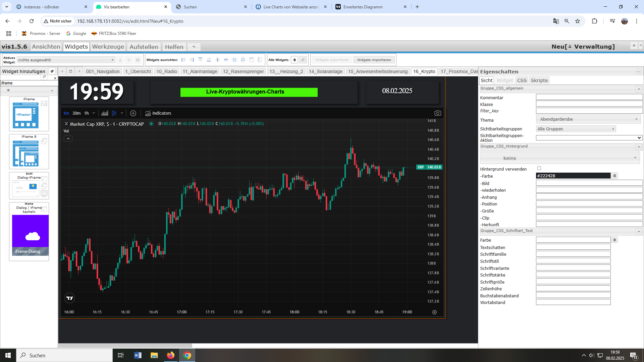The image size is (644, 362).
Task: Open chart settings gear at bottom right
Action: click(434, 312)
